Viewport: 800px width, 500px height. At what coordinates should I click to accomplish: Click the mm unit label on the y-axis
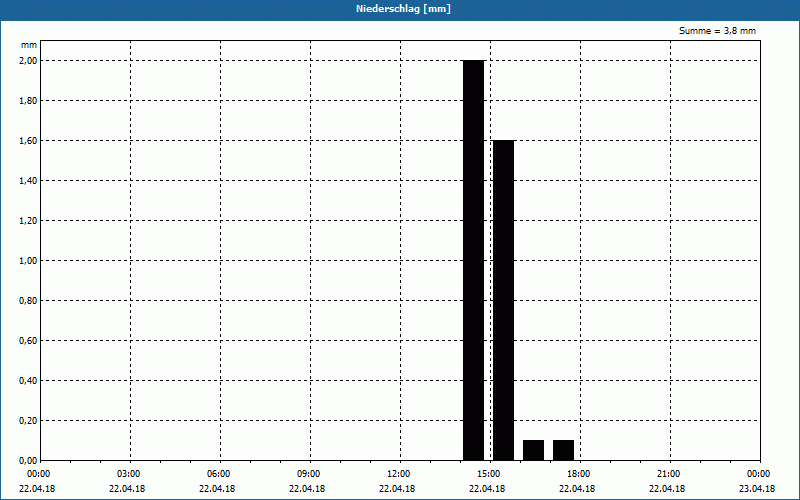(x=29, y=45)
